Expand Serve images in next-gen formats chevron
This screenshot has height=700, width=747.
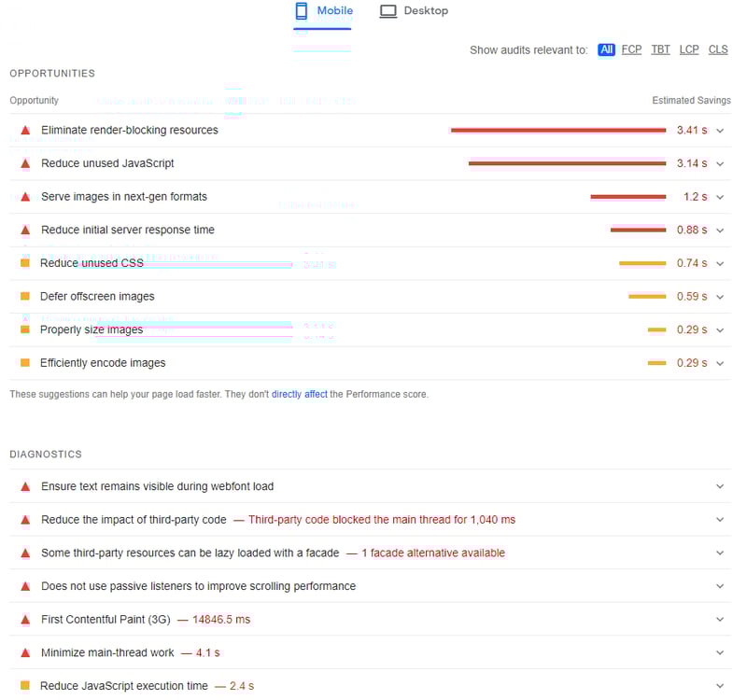[x=720, y=197]
